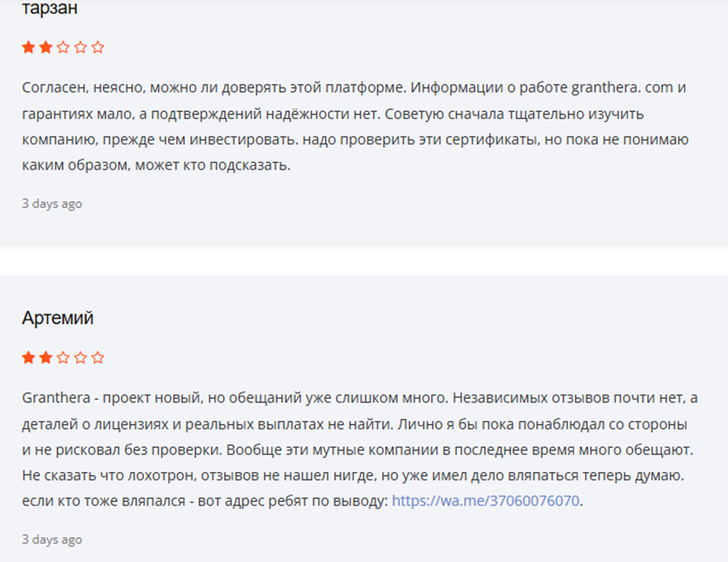Open the wa.me/37060076070 link
The width and height of the screenshot is (728, 562).
485,502
